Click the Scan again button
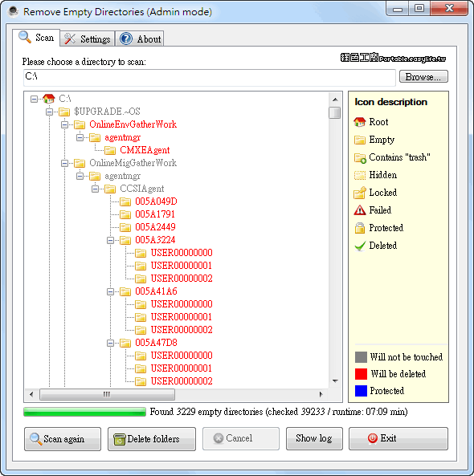 (x=63, y=438)
